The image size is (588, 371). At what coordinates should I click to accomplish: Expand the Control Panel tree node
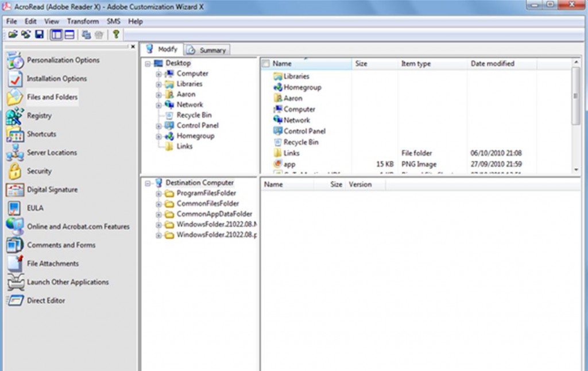pyautogui.click(x=158, y=126)
